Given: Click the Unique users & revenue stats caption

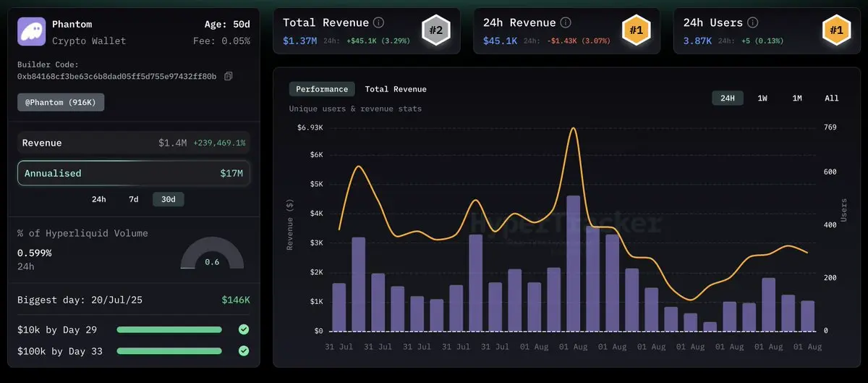Looking at the screenshot, I should pos(355,109).
